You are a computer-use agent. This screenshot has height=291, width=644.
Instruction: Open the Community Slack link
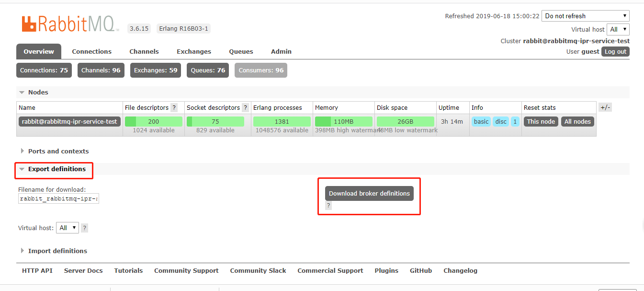[x=258, y=271]
